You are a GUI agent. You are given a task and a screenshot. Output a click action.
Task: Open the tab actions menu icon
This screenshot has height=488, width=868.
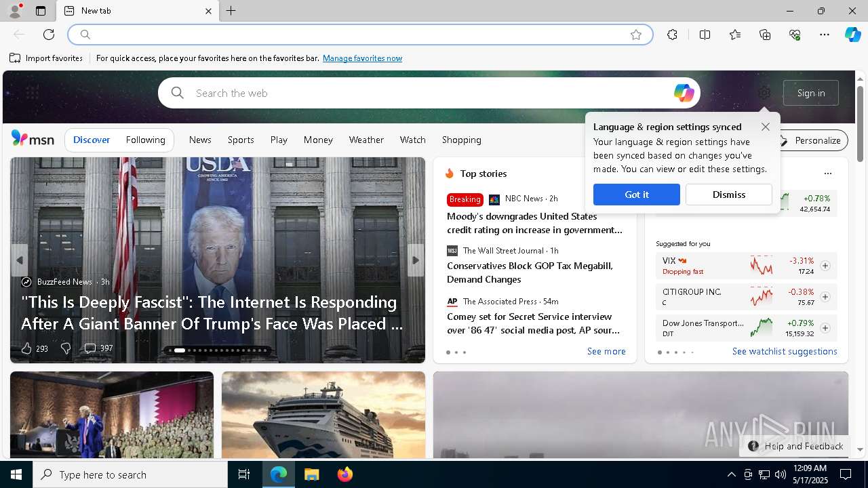coord(41,11)
